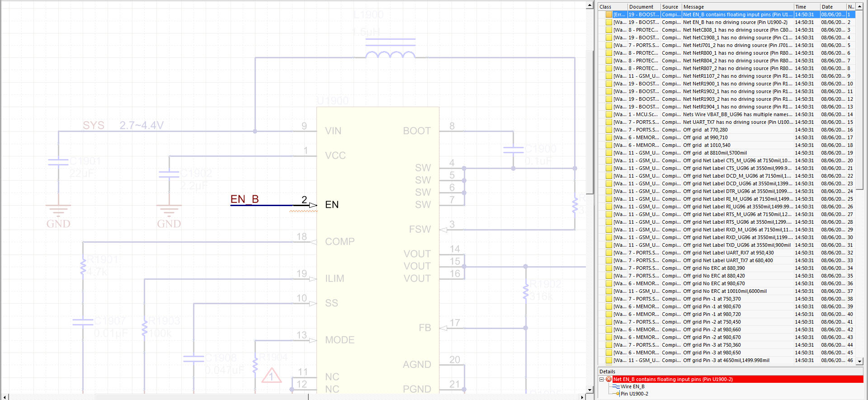Viewport: 868px width, 400px height.
Task: Select 'Net NetR1107_2 has no driving source' message
Action: tap(727, 76)
